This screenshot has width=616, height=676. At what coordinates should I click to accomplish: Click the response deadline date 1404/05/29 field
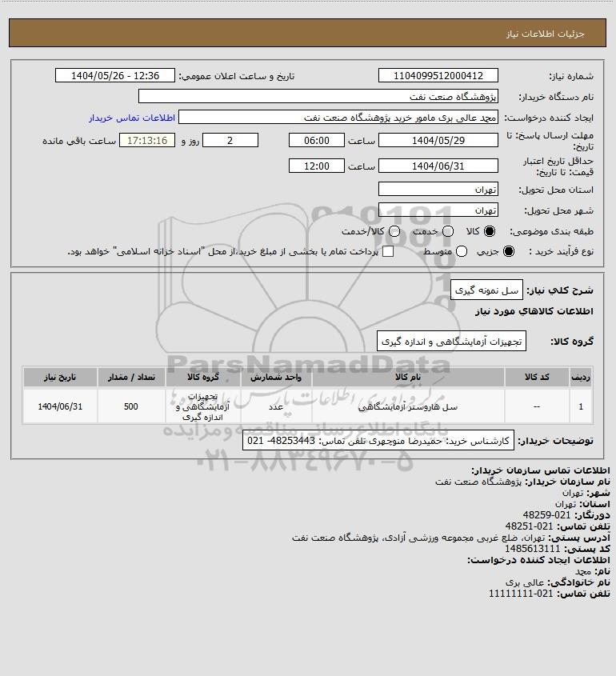pyautogui.click(x=438, y=140)
